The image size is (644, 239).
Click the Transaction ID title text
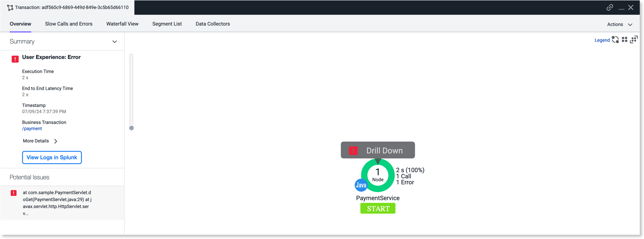[x=72, y=7]
